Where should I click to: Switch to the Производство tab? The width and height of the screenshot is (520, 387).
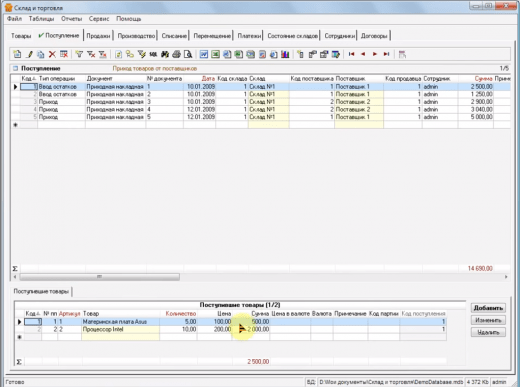[136, 36]
